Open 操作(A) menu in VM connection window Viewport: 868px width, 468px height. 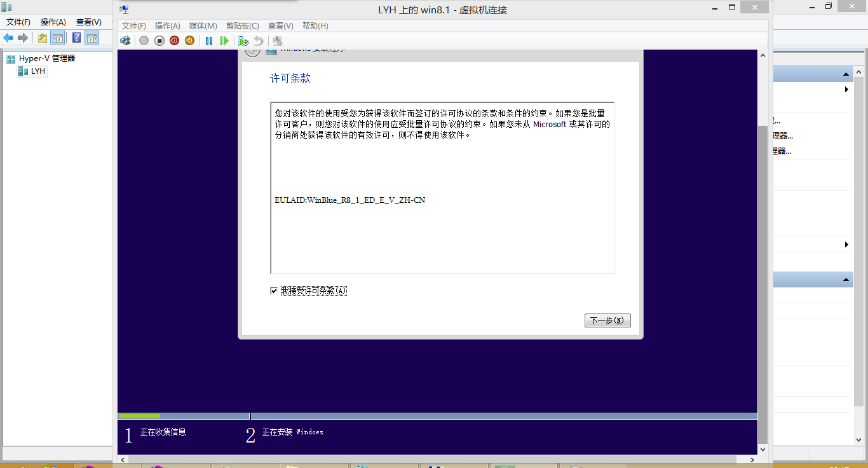coord(168,26)
